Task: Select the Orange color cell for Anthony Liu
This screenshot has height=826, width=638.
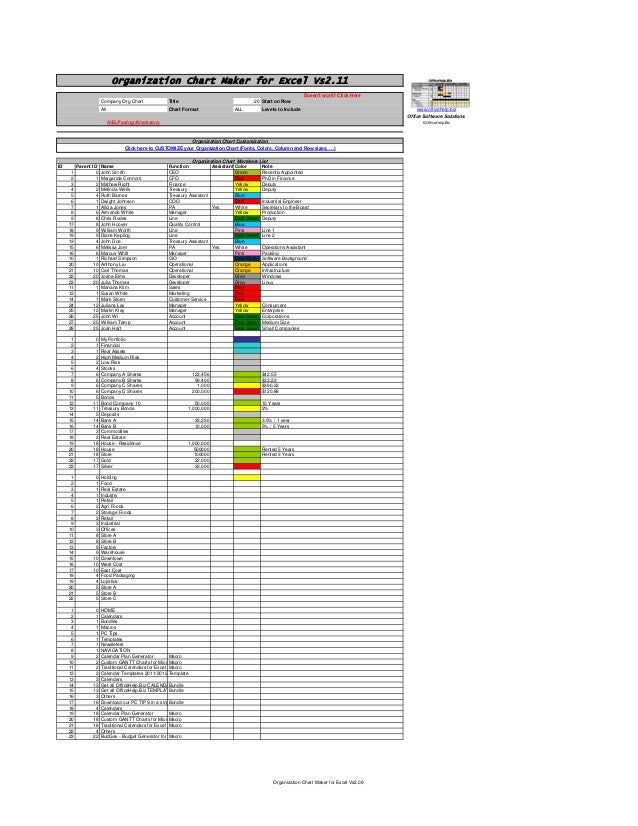Action: point(247,264)
